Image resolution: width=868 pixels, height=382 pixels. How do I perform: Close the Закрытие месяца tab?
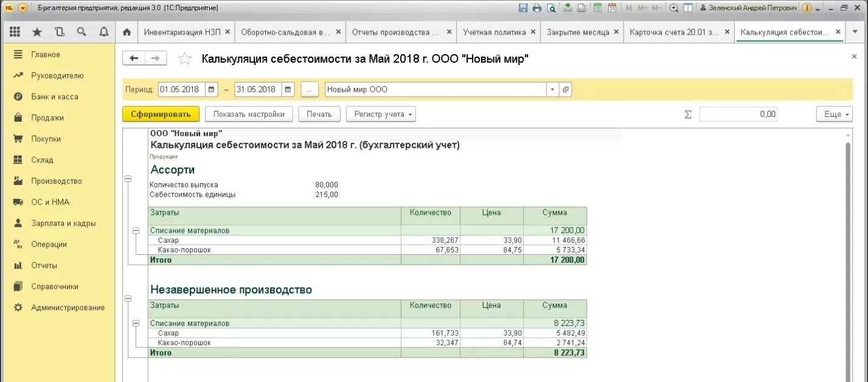pyautogui.click(x=616, y=32)
